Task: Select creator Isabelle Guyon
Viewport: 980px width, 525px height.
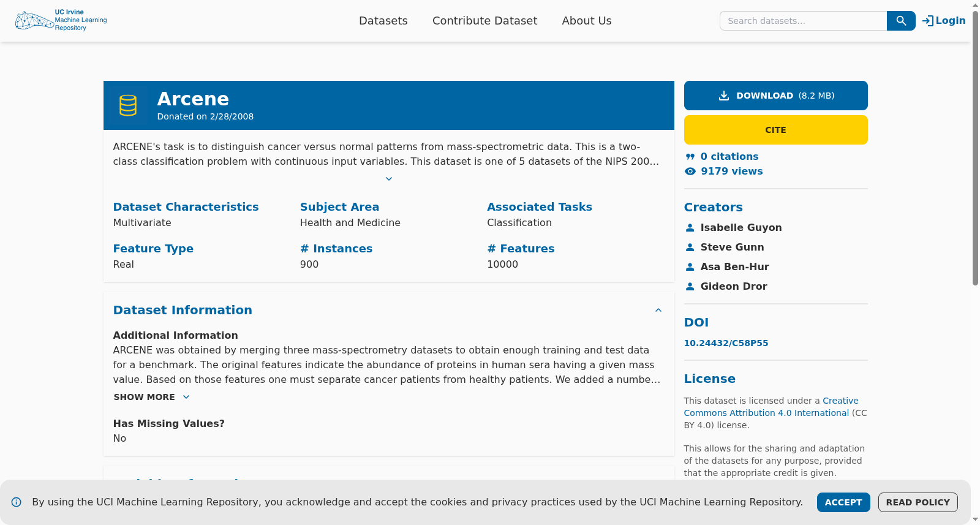Action: coord(741,228)
